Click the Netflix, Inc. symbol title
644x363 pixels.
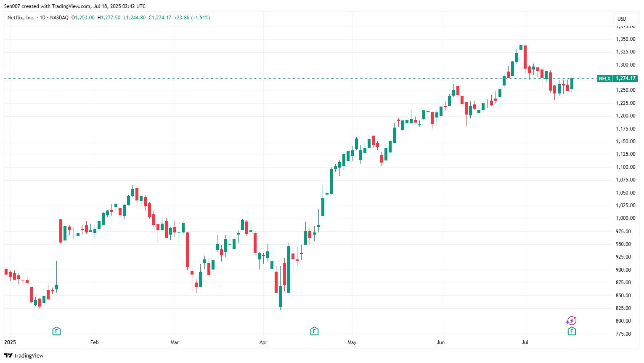(x=21, y=18)
